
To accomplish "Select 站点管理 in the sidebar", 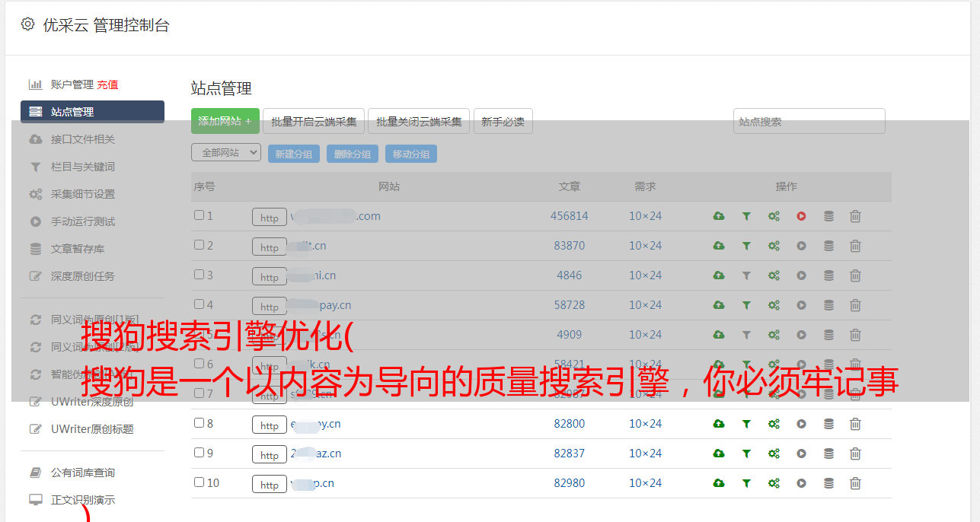I will 92,112.
